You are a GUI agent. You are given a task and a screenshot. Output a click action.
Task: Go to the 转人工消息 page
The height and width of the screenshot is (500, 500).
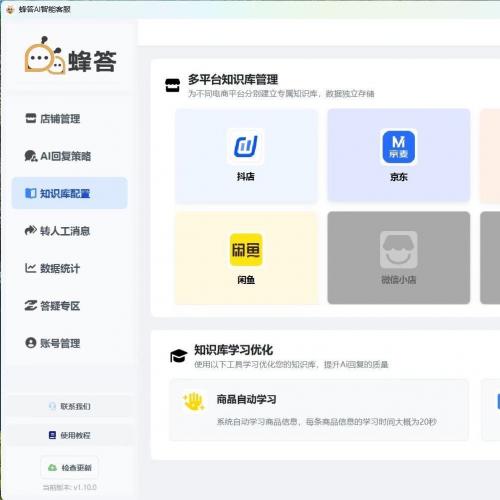tap(70, 230)
